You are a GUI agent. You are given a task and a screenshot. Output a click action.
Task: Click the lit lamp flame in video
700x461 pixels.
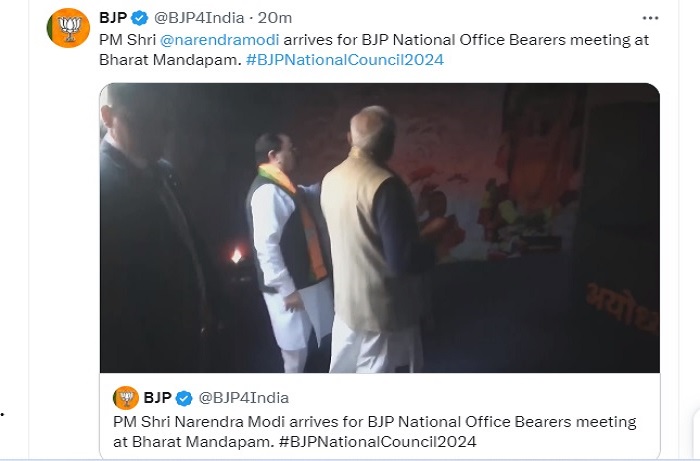tap(237, 254)
